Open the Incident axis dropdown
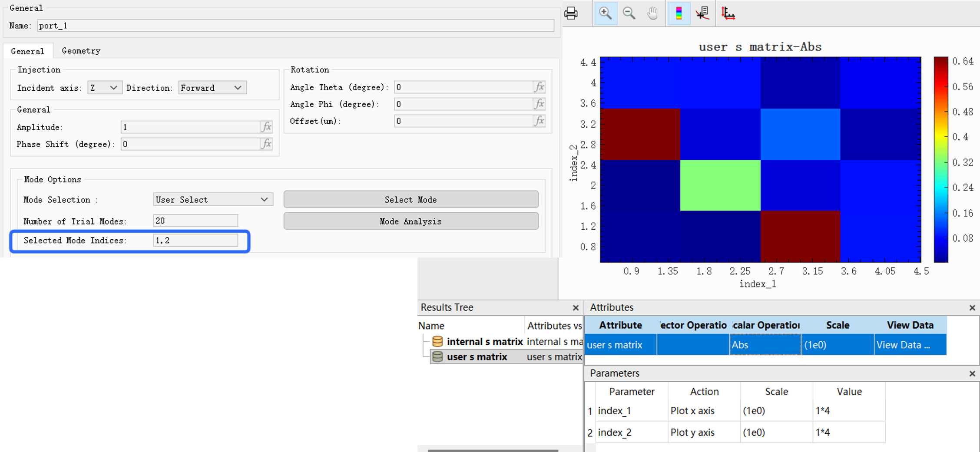The height and width of the screenshot is (452, 980). click(105, 88)
